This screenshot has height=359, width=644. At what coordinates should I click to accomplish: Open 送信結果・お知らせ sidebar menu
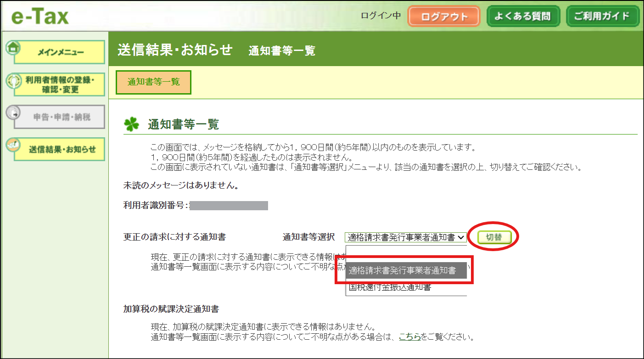pos(60,149)
